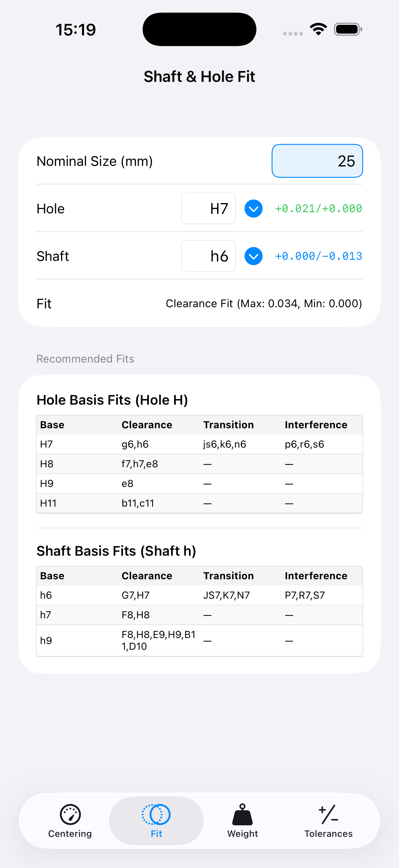Select the p6,r6,s6 interference cell
The image size is (399, 868).
click(x=304, y=444)
